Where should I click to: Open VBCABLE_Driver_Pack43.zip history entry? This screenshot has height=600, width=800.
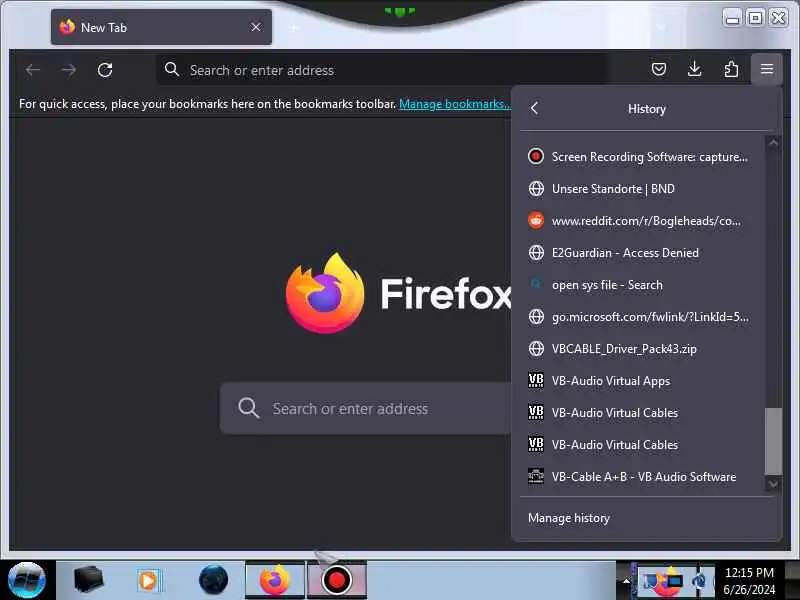tap(642, 349)
